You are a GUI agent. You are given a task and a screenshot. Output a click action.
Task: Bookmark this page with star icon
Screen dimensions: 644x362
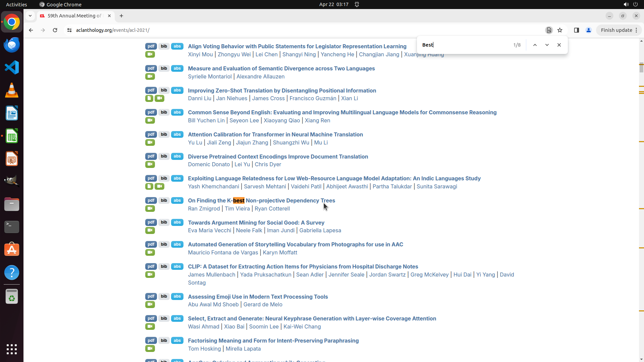(x=560, y=30)
